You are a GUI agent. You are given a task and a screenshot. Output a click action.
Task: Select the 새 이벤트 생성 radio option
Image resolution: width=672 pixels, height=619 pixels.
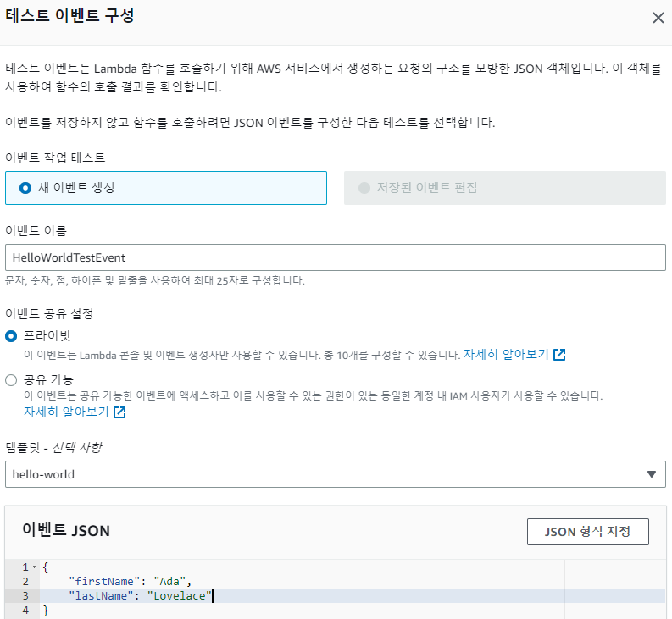click(x=166, y=188)
